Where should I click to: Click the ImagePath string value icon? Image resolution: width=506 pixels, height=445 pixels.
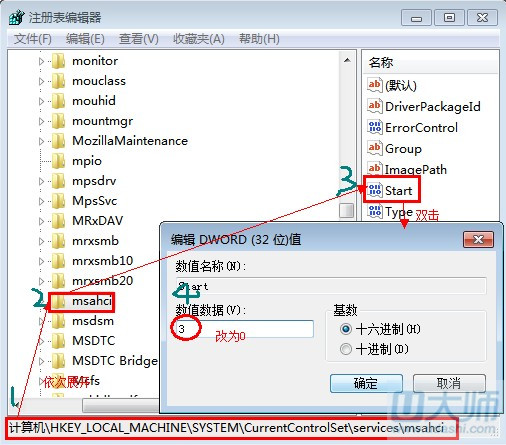(x=375, y=169)
